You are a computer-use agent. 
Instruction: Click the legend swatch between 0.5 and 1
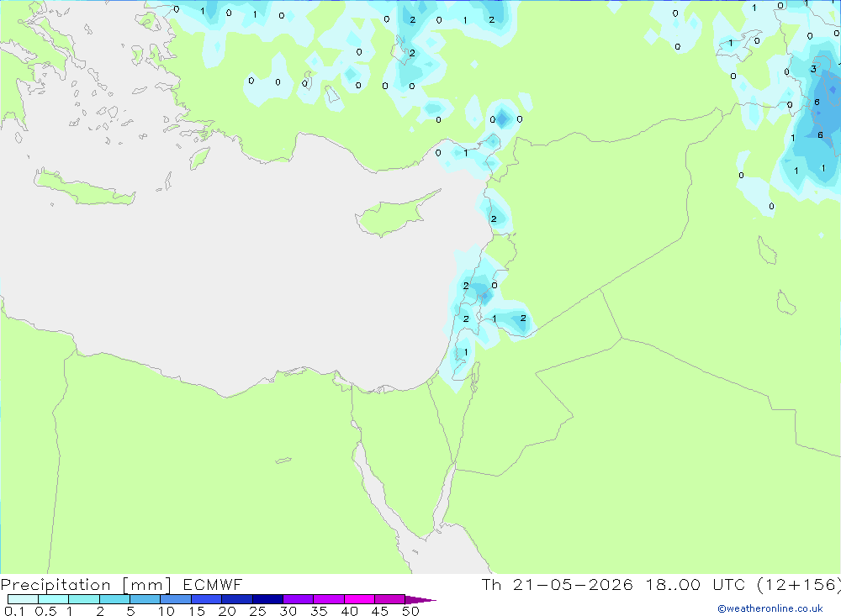[54, 599]
